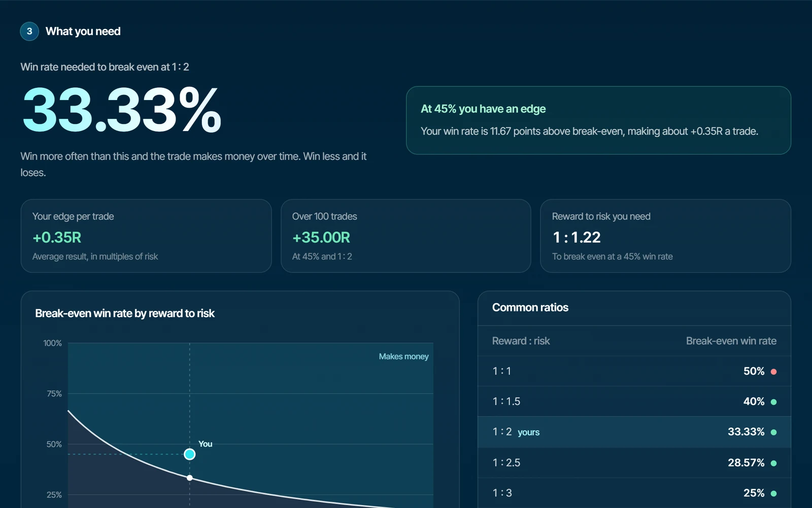Click the "Reward : risk" column header
The width and height of the screenshot is (812, 508).
(x=521, y=341)
